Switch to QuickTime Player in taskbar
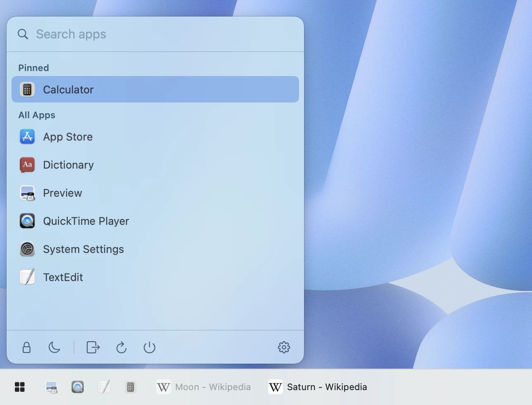 click(x=78, y=387)
